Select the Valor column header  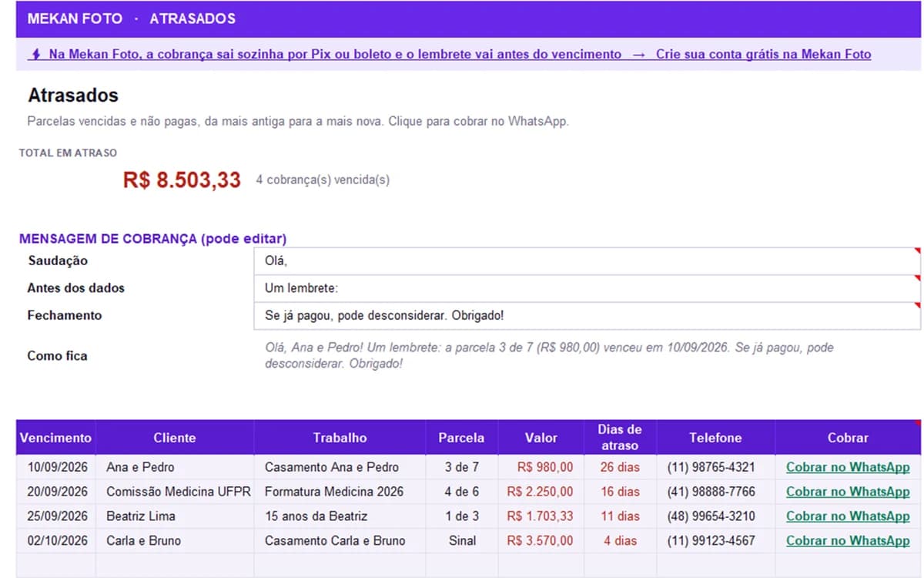point(541,438)
